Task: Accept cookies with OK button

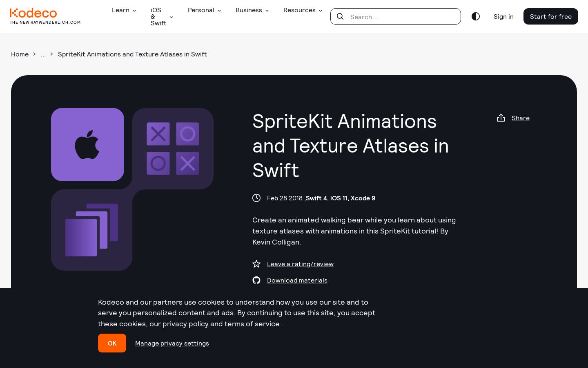Action: 112,343
